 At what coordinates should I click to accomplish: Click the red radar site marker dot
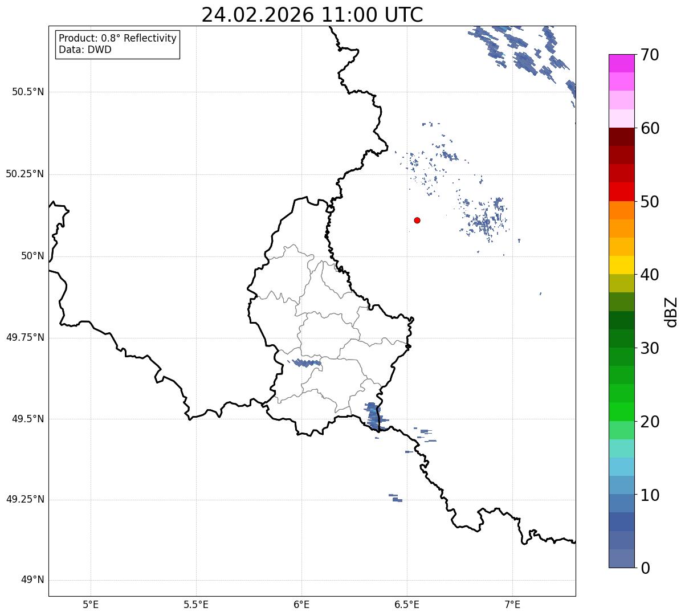click(x=417, y=220)
